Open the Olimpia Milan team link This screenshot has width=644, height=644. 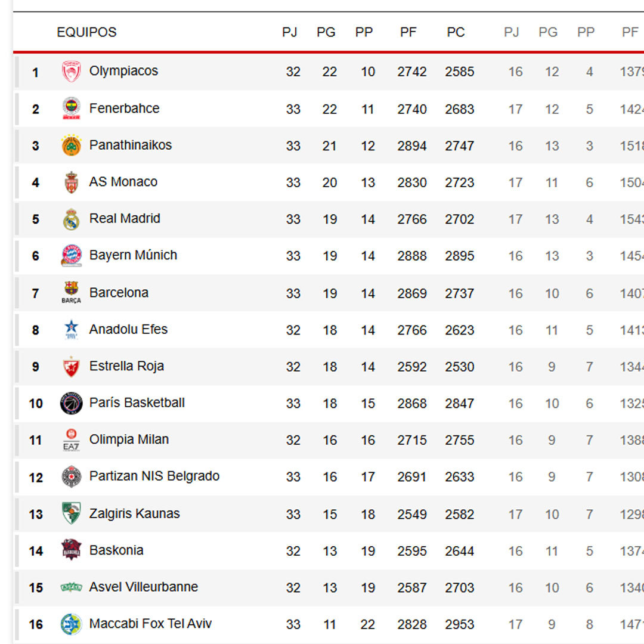click(129, 439)
